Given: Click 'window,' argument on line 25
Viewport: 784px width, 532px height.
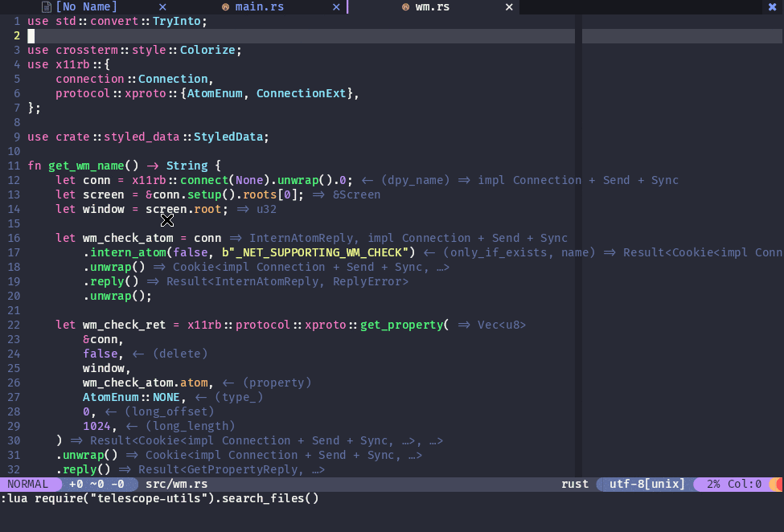Looking at the screenshot, I should pyautogui.click(x=106, y=369).
